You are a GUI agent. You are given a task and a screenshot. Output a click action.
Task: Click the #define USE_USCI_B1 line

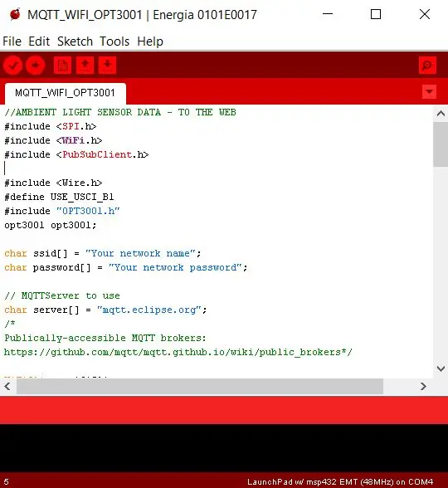[59, 197]
